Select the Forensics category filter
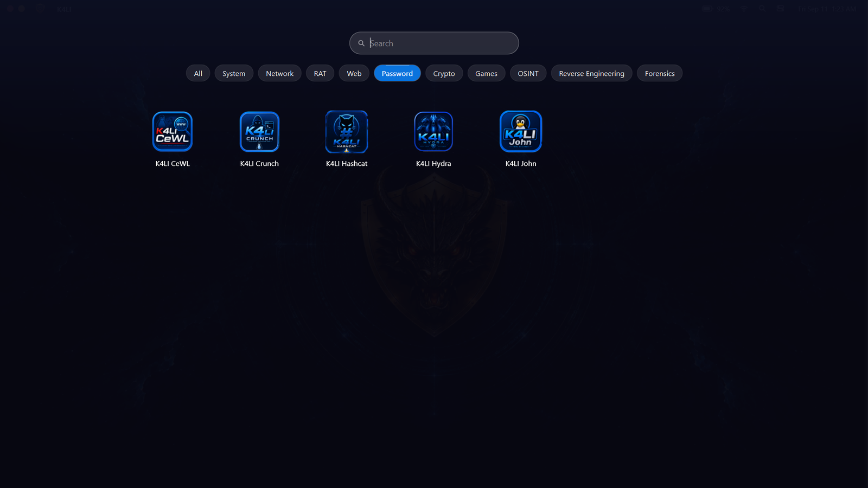 pos(660,73)
